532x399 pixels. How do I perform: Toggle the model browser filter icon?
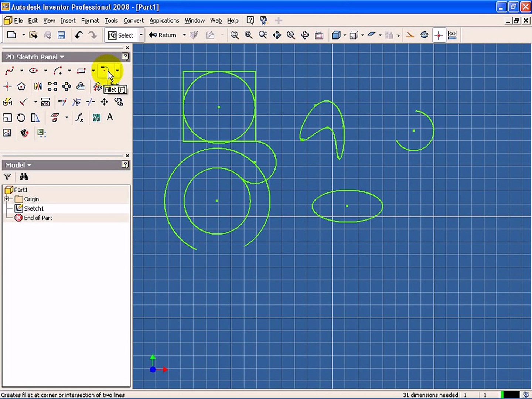[7, 177]
